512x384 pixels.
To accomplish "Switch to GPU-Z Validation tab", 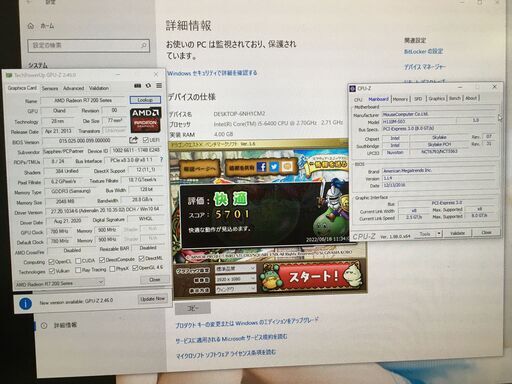I will pos(99,88).
